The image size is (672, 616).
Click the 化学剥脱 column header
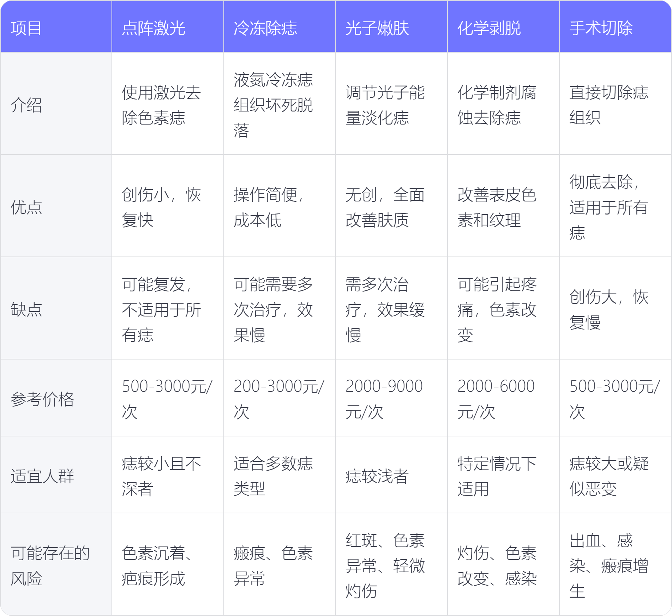(489, 28)
